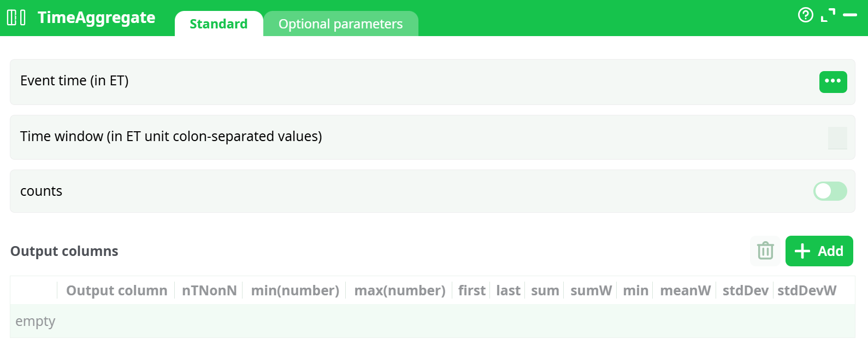Click Add output column button
This screenshot has width=868, height=350.
coord(819,251)
